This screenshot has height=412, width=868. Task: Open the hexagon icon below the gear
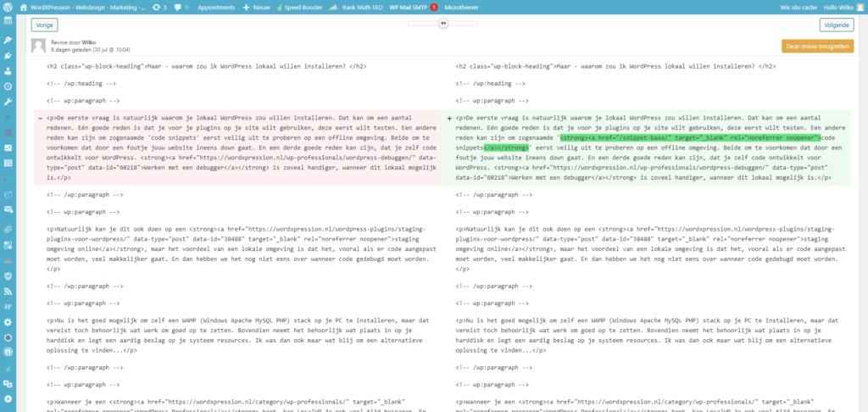(8, 337)
